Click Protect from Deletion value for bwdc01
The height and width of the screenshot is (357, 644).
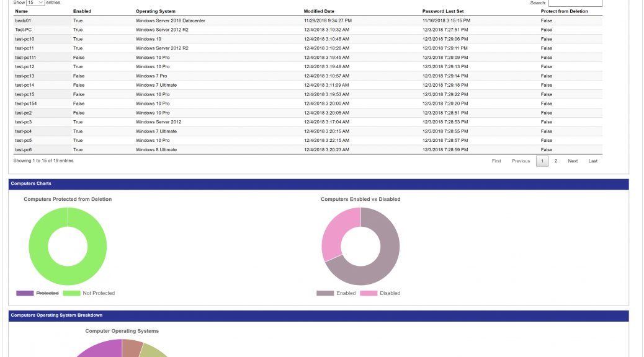coord(547,21)
